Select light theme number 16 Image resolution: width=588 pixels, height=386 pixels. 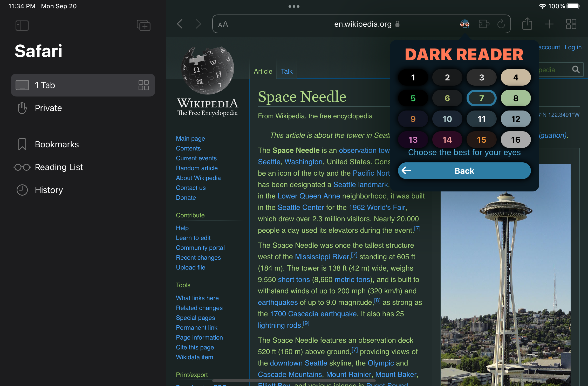point(516,139)
